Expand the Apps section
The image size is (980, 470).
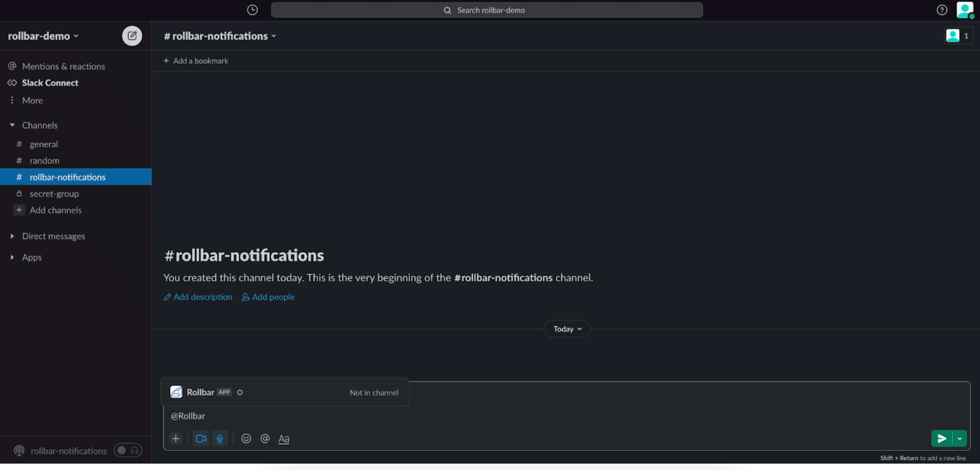click(x=12, y=257)
